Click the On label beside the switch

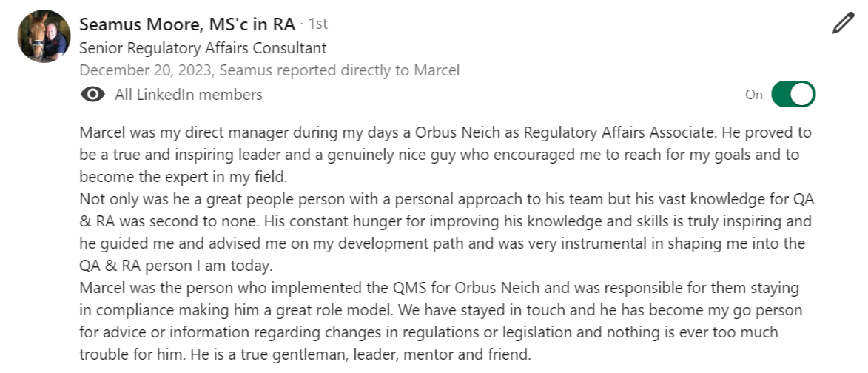754,95
